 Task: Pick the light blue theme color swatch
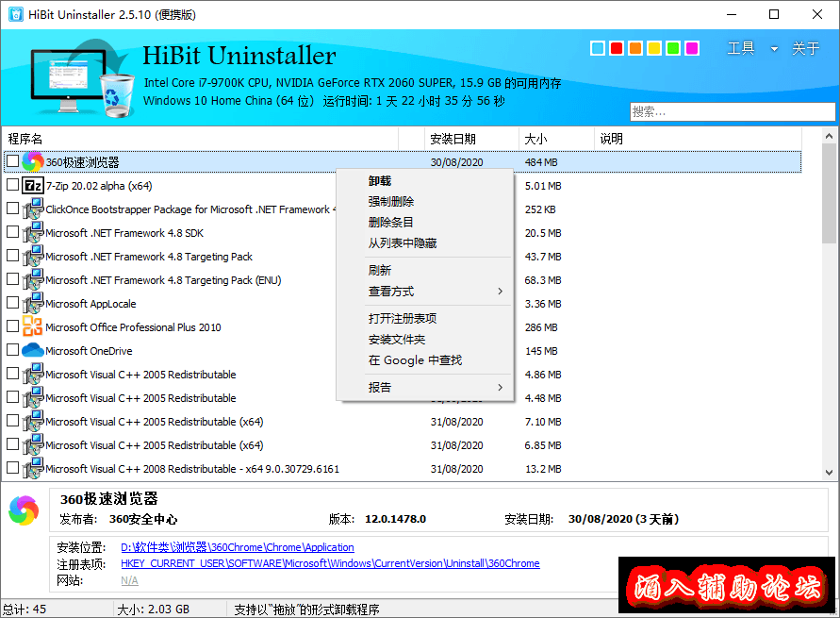(598, 48)
